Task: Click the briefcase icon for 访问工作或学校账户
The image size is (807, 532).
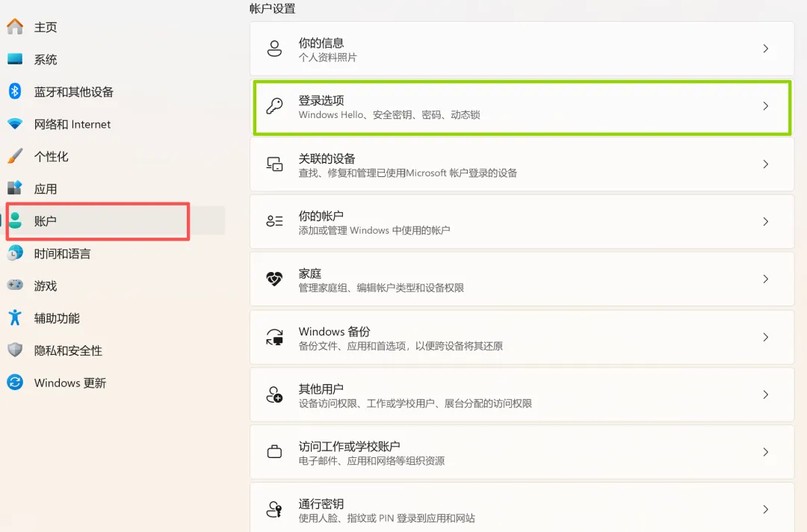Action: click(274, 452)
